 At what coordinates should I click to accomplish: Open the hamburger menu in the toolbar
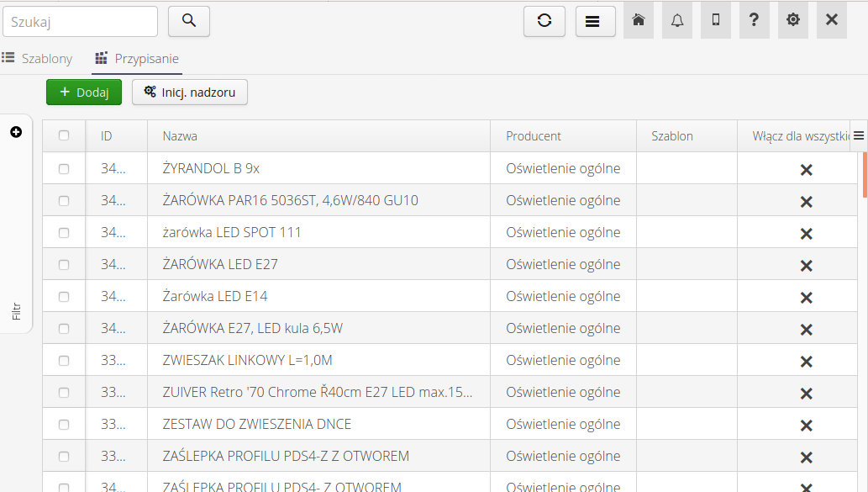[x=595, y=21]
